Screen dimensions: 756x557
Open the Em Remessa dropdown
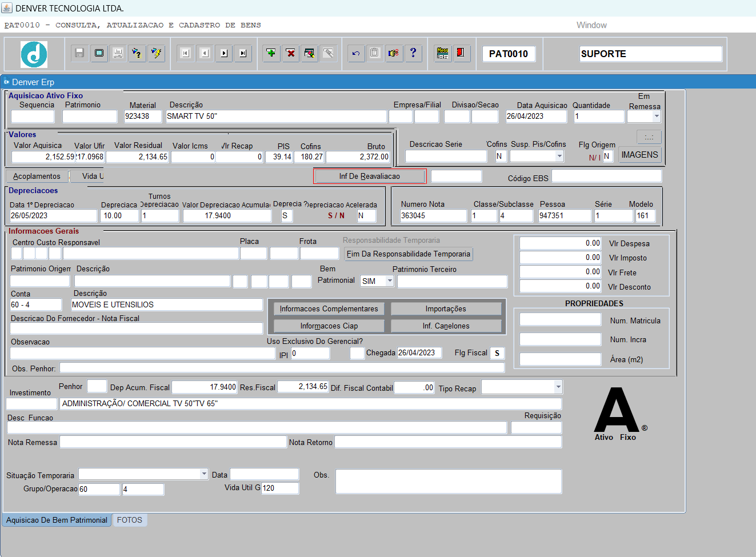click(657, 116)
